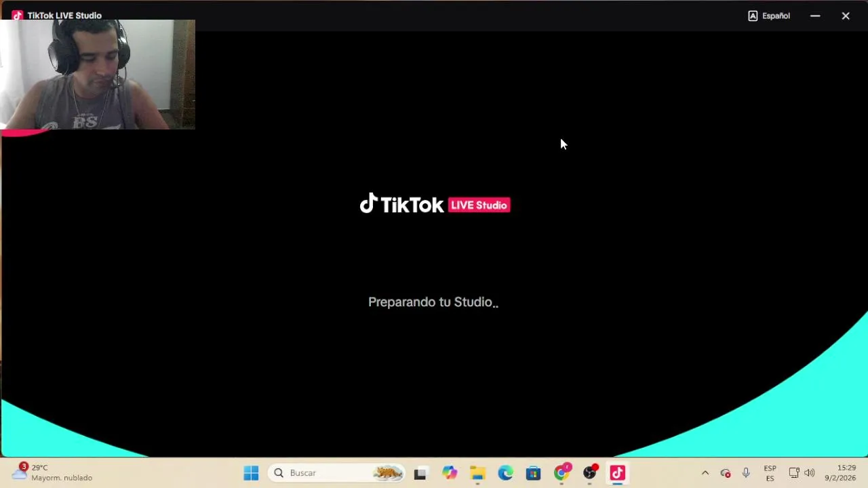Open the Español language selector
The image size is (868, 488).
click(769, 16)
